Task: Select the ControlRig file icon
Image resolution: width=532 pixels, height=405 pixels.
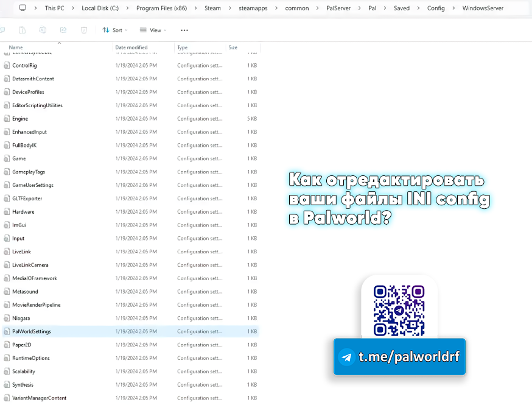Action: pos(7,66)
